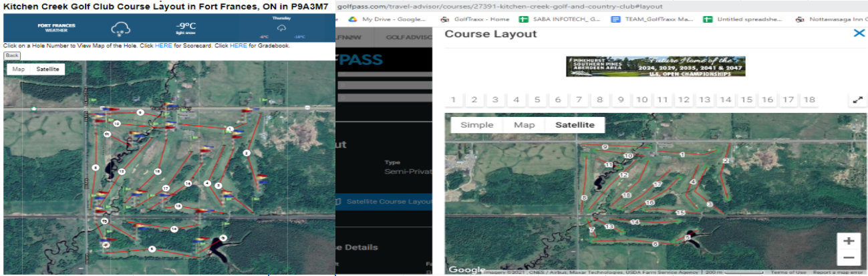868x276 pixels.
Task: Select hole 1 in Course Layout selector
Action: [453, 100]
